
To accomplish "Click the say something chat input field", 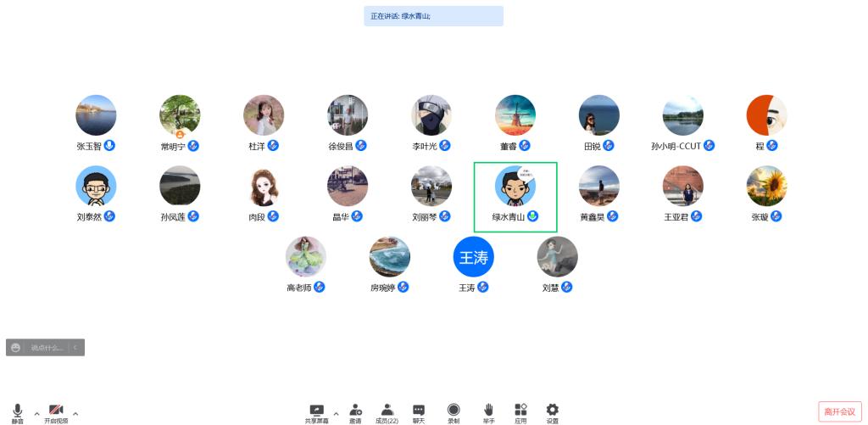I will (47, 348).
